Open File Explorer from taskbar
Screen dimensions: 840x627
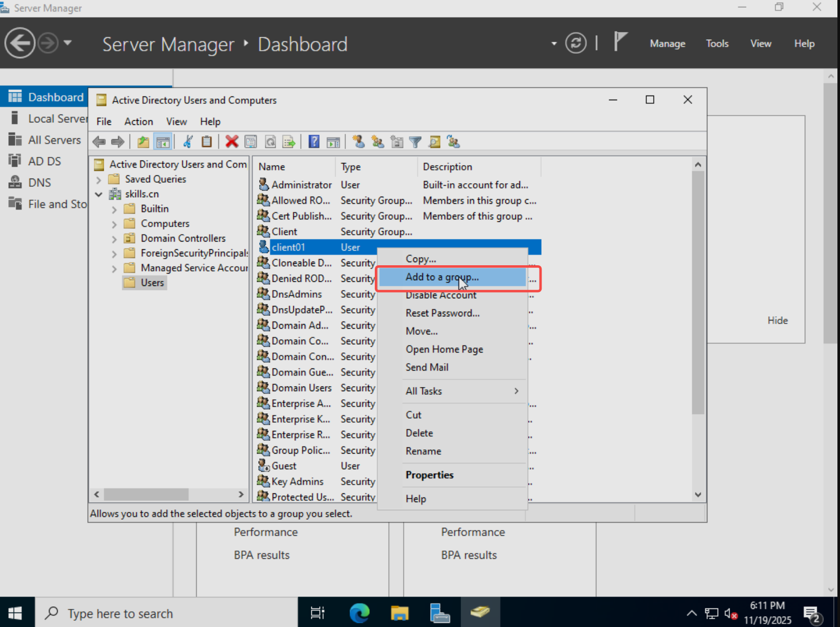pos(400,613)
